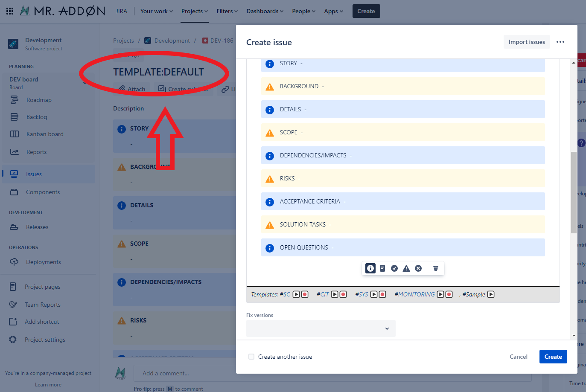This screenshot has width=586, height=392.
Task: Open the Fix versions dropdown
Action: click(x=321, y=328)
